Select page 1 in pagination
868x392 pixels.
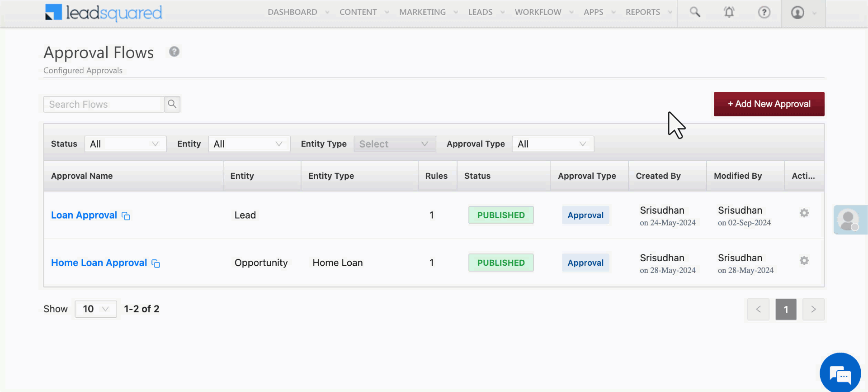786,309
